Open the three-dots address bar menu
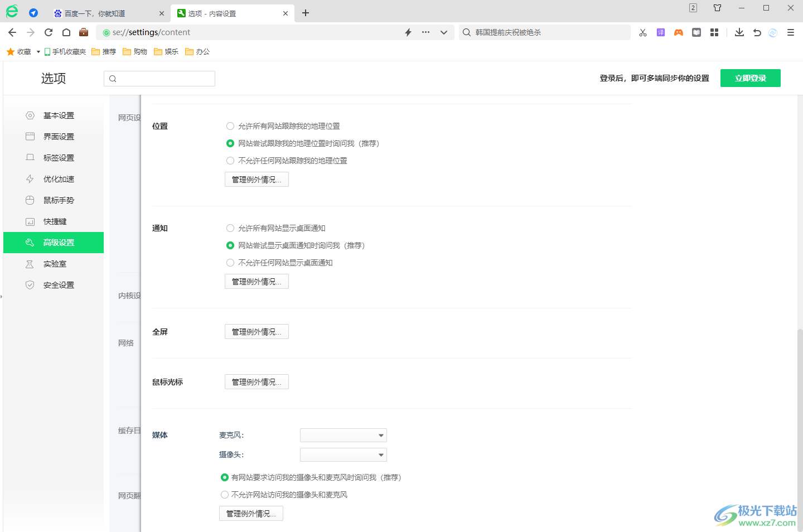Screen dimensions: 803x532 point(426,32)
